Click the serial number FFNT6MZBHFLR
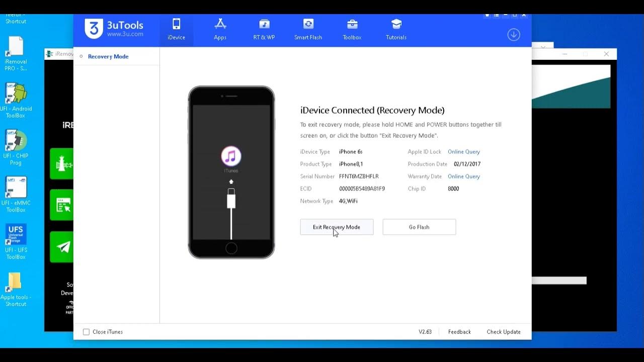This screenshot has height=362, width=644. tap(359, 176)
